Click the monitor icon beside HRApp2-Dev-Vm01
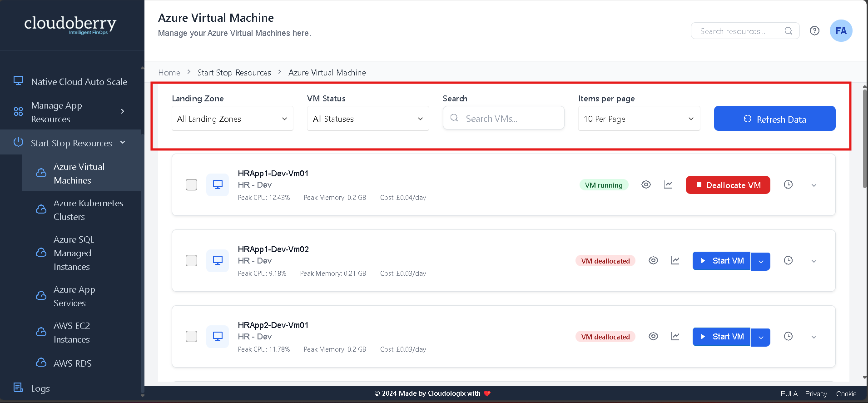 pos(218,336)
